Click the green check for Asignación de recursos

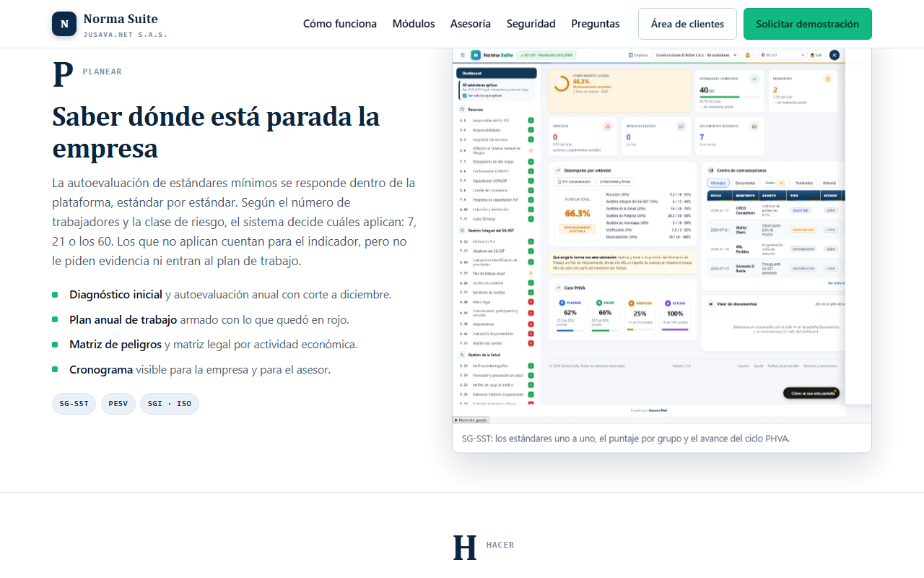click(531, 139)
